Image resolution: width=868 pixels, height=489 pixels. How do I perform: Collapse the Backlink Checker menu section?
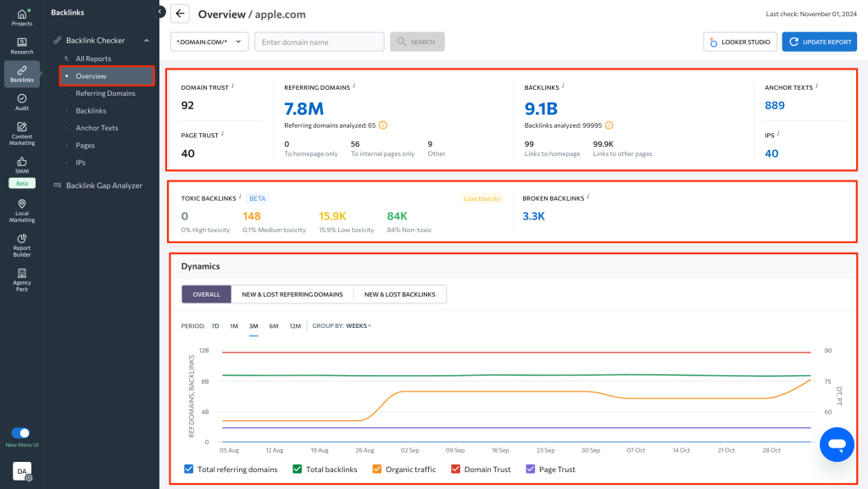(146, 41)
